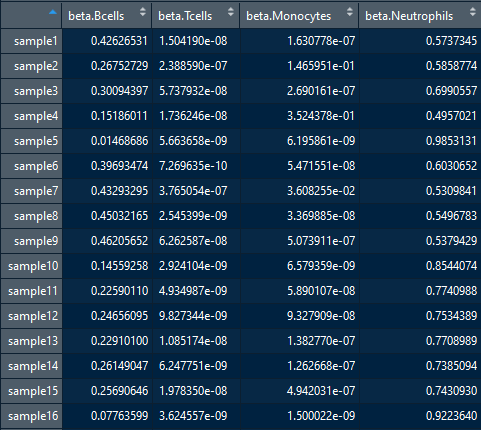This screenshot has width=481, height=430.
Task: Click Monocytes value 1.465951e-01
Action: tap(321, 66)
